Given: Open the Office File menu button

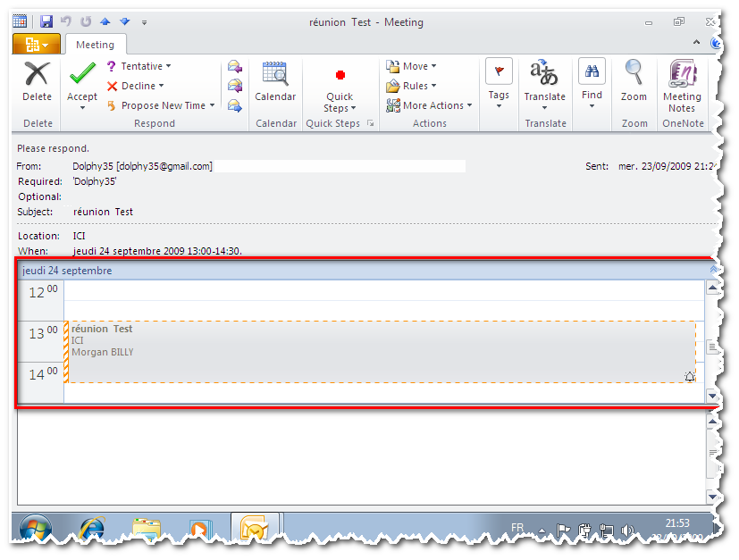Looking at the screenshot, I should pos(37,45).
